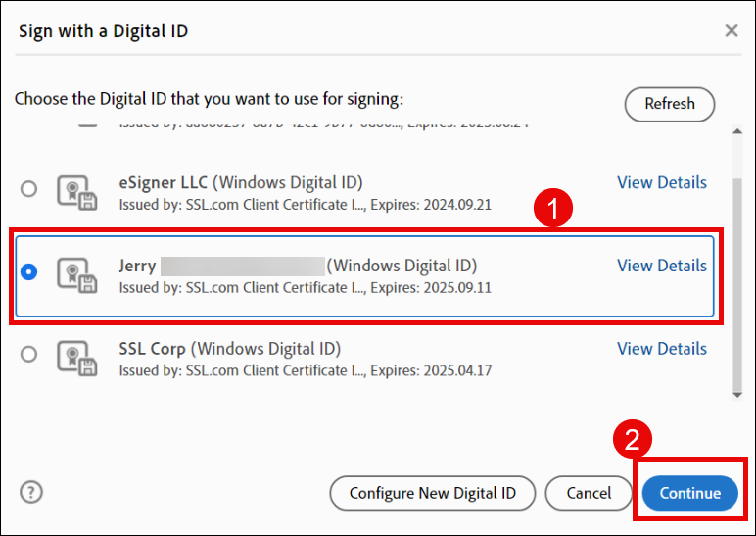Image resolution: width=756 pixels, height=536 pixels.
Task: View details of Jerry's digital ID
Action: [661, 266]
